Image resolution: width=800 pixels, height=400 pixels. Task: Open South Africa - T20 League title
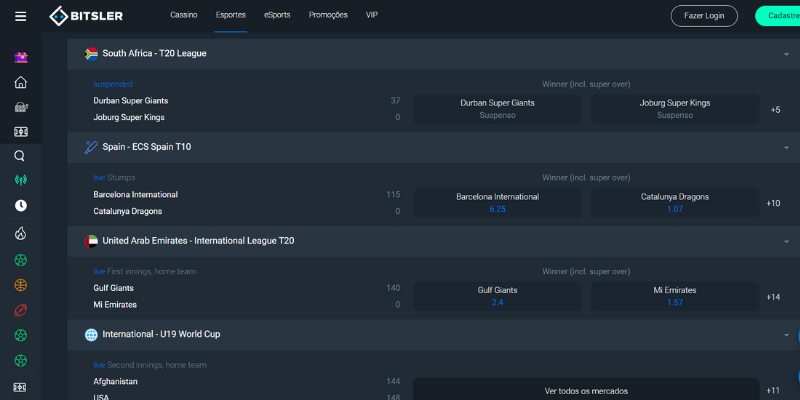[x=154, y=53]
